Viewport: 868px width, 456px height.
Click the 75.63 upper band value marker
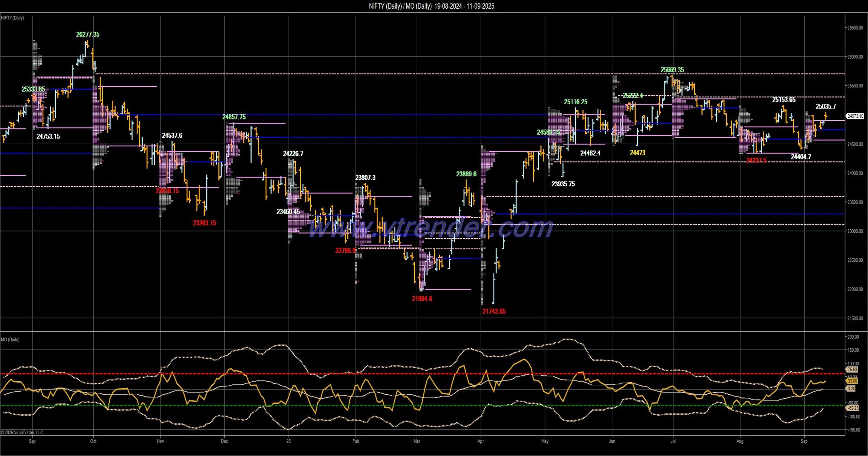[852, 370]
